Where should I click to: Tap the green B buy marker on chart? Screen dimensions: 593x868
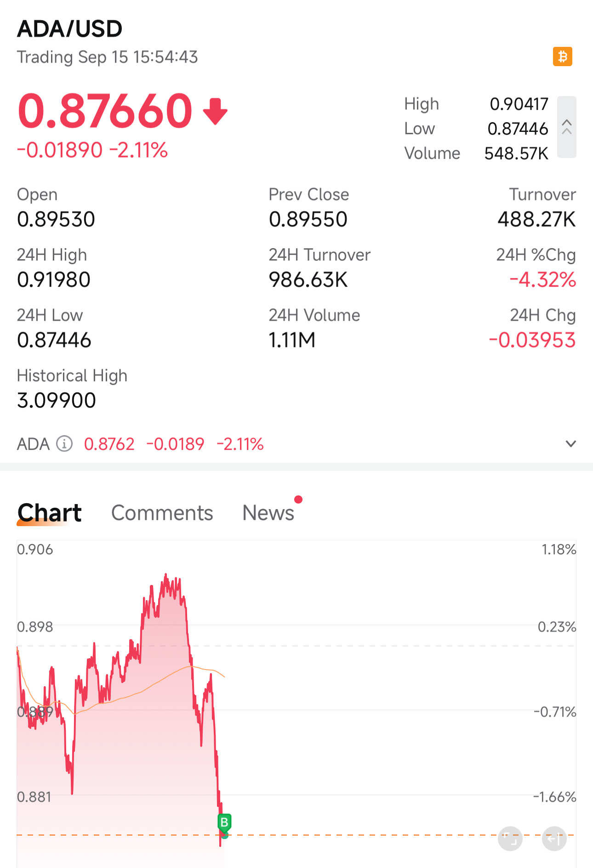224,822
